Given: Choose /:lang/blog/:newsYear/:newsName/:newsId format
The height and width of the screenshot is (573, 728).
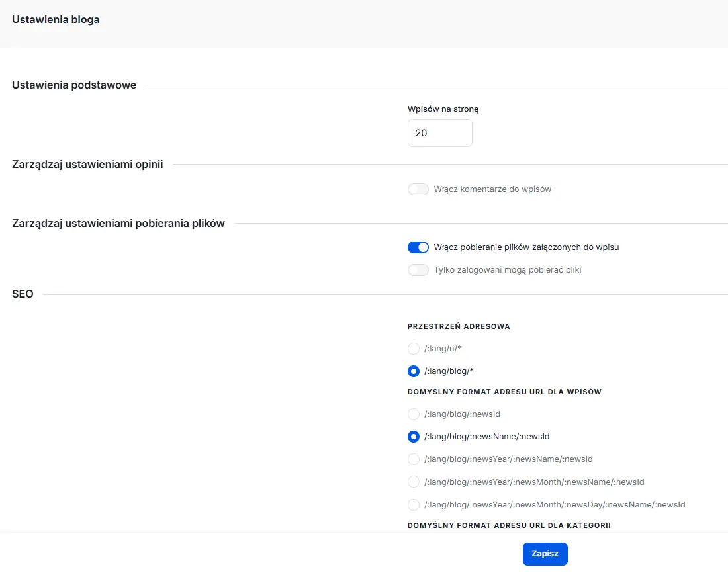Looking at the screenshot, I should (413, 459).
